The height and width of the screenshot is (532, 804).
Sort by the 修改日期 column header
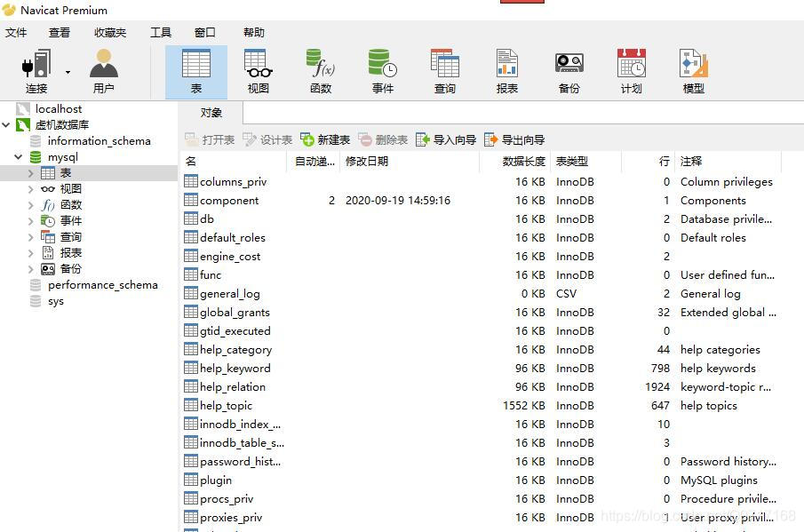[x=409, y=162]
